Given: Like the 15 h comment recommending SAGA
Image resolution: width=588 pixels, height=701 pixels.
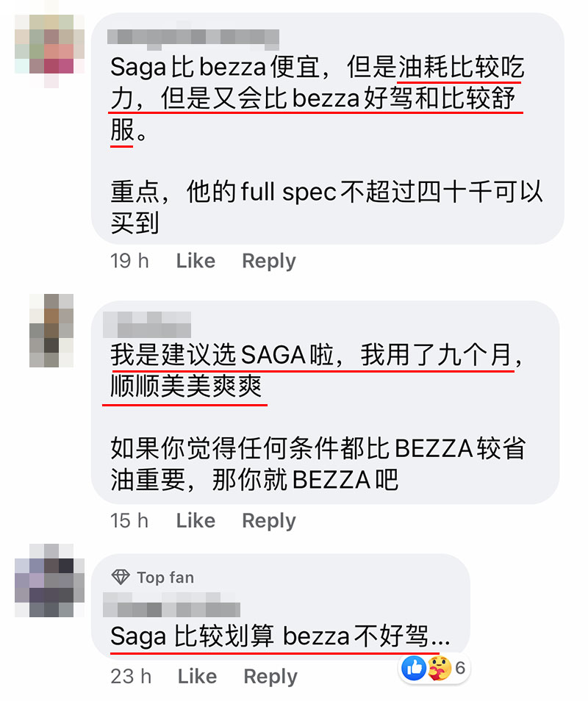Looking at the screenshot, I should pyautogui.click(x=196, y=520).
